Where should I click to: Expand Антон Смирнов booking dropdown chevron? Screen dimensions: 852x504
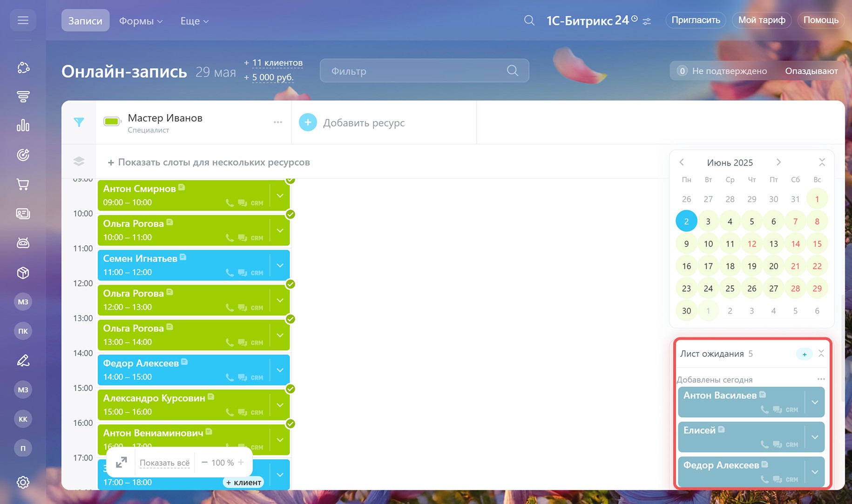(x=280, y=195)
